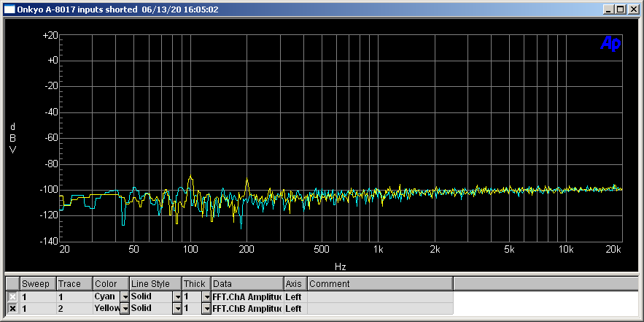Click the +20 tick label on the dBV axis
Screen dimensions: 644x322
(x=50, y=36)
